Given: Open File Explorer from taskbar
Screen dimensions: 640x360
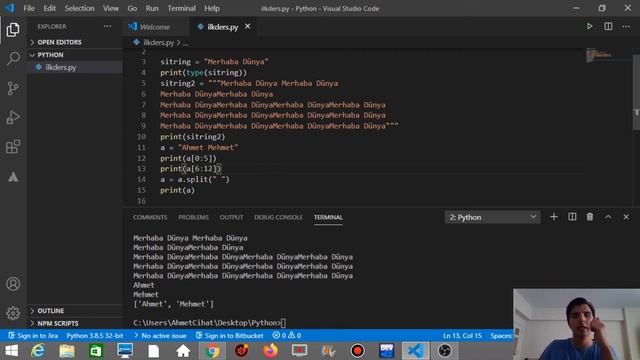Looking at the screenshot, I should coord(67,351).
